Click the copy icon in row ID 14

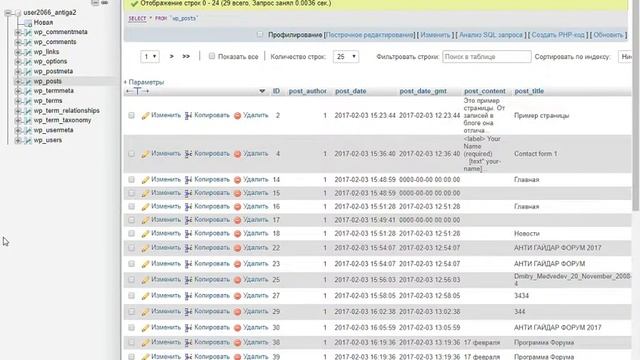(x=188, y=180)
